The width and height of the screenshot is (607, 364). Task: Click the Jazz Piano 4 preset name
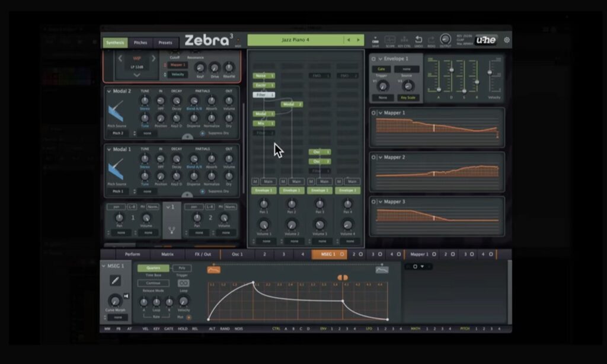296,39
